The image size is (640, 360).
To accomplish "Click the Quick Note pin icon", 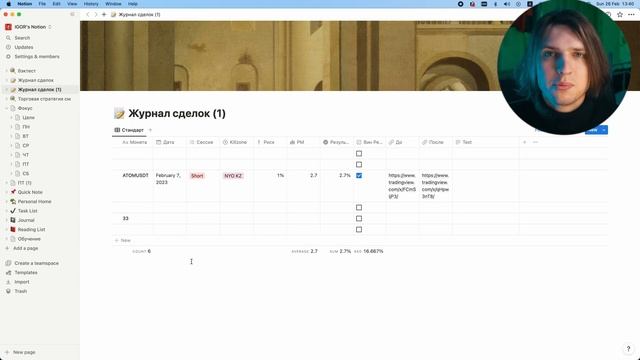I will click(x=13, y=192).
